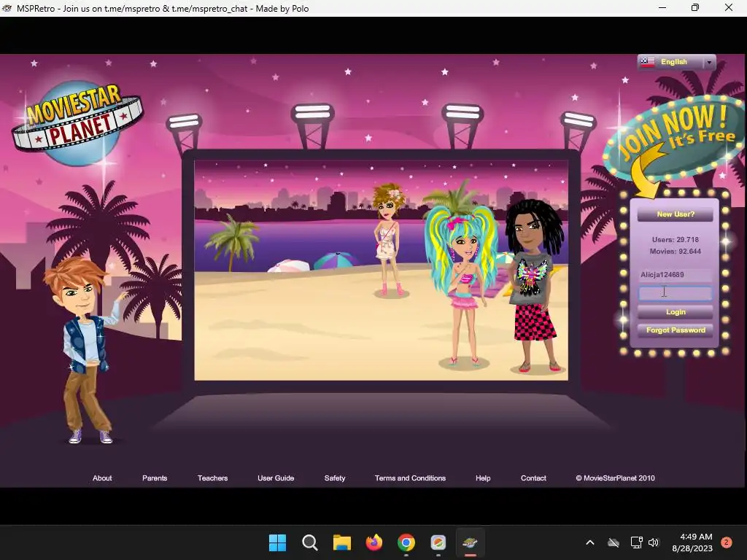747x560 pixels.
Task: Switch to Google Chrome in taskbar
Action: click(406, 542)
